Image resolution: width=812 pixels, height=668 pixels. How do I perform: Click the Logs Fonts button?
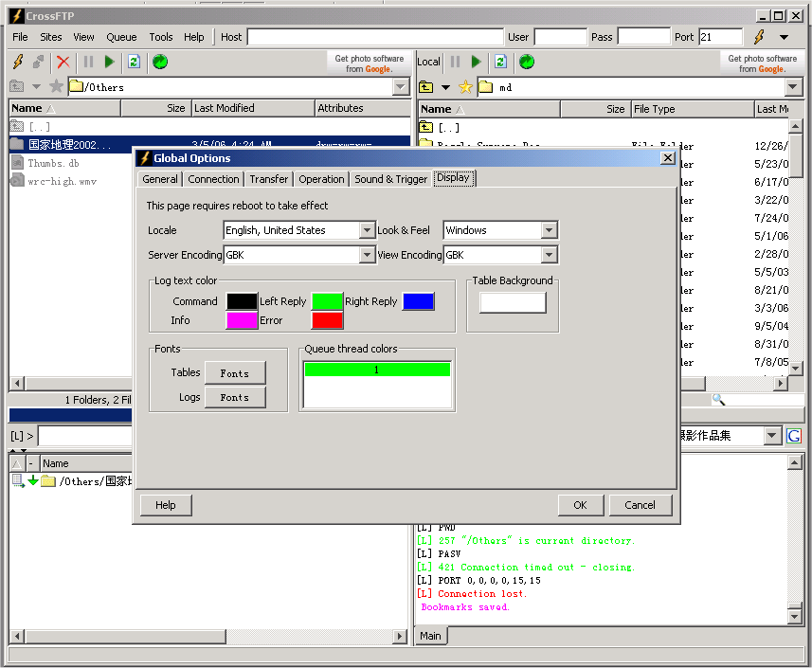pyautogui.click(x=235, y=398)
